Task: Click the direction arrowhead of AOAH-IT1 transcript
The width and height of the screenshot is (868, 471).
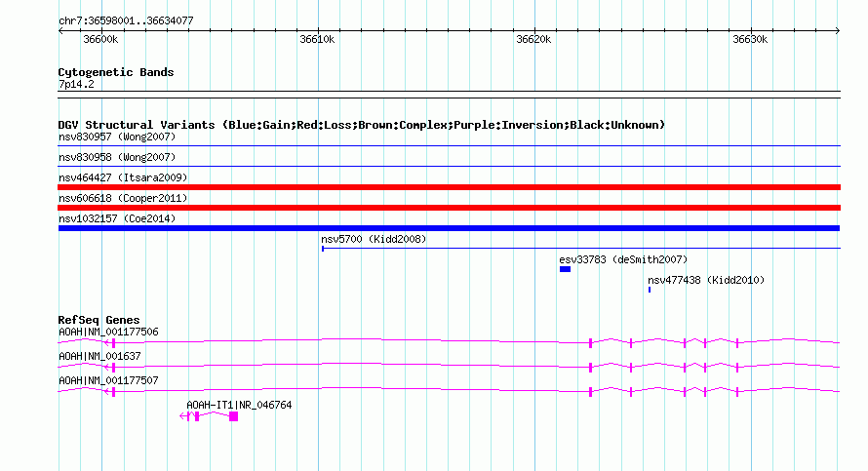Action: (182, 416)
